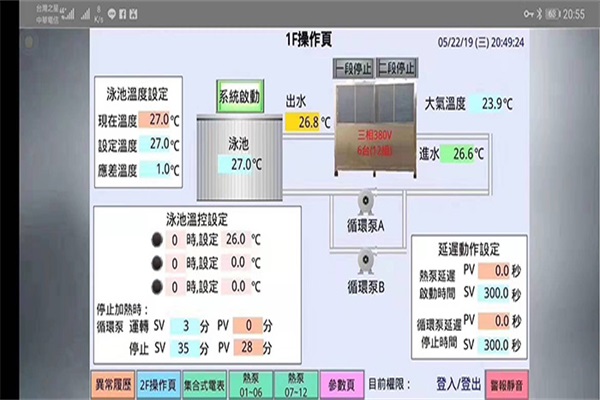Viewport: 600px width, 400px height.
Task: Edit 熱泵延遲啟動時間 SV 300.0 field
Action: pos(494,293)
